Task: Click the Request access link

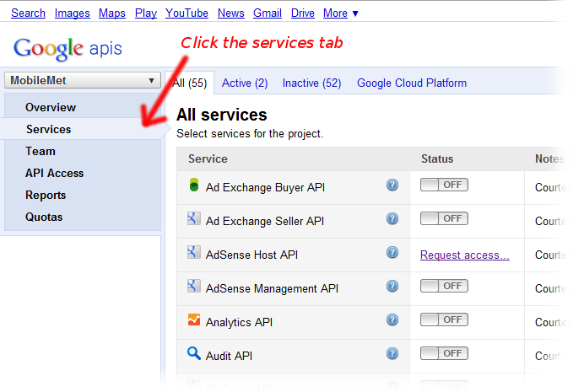Action: [465, 255]
